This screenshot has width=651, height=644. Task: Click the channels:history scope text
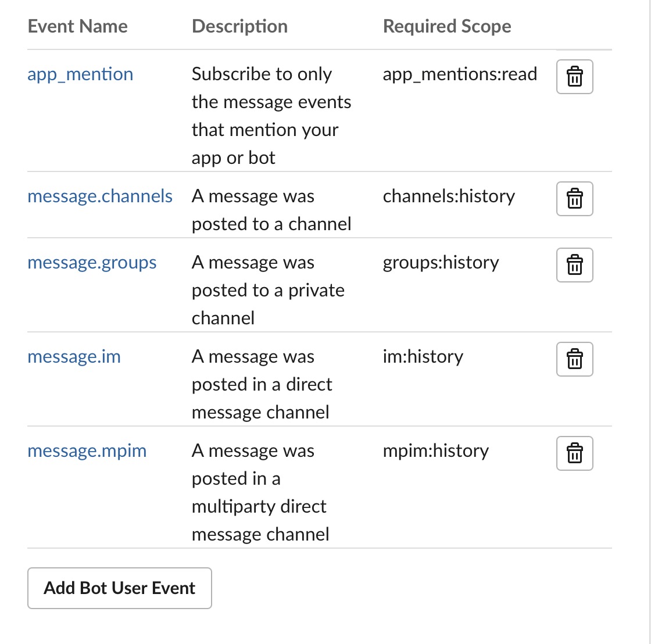[x=449, y=196]
